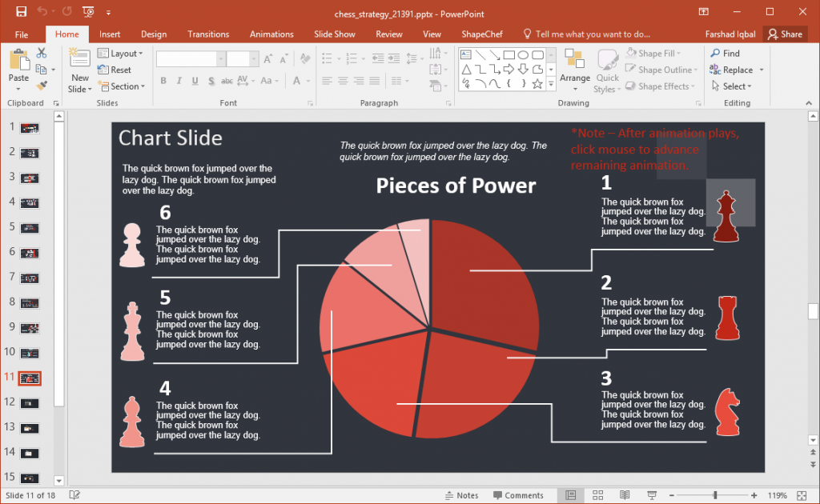Collapse the ribbon with the arrow
Image resolution: width=820 pixels, height=504 pixels.
point(809,103)
